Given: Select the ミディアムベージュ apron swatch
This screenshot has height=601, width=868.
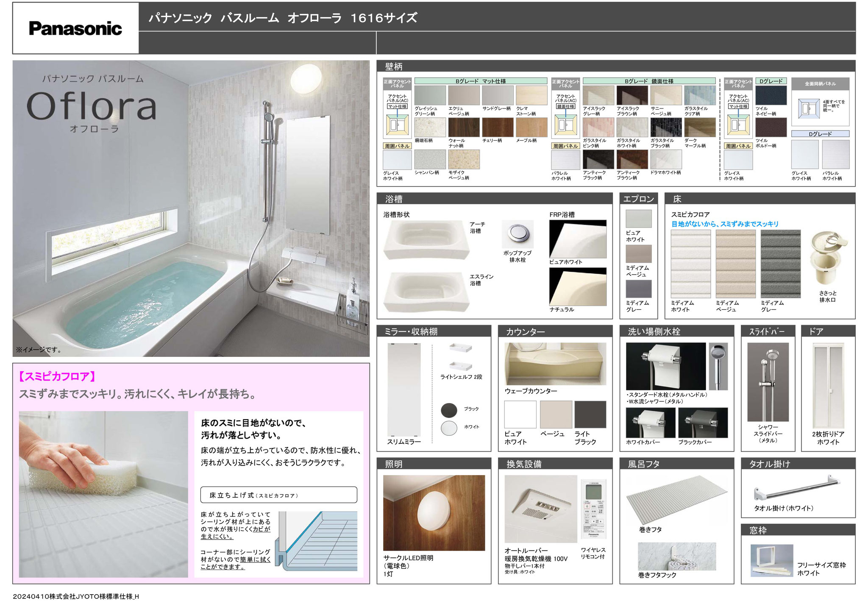Looking at the screenshot, I should [x=638, y=254].
